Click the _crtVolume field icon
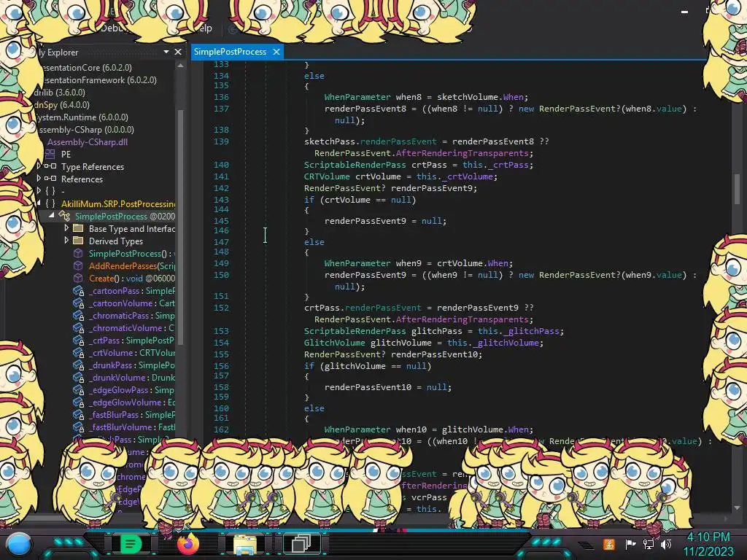 pyautogui.click(x=79, y=353)
